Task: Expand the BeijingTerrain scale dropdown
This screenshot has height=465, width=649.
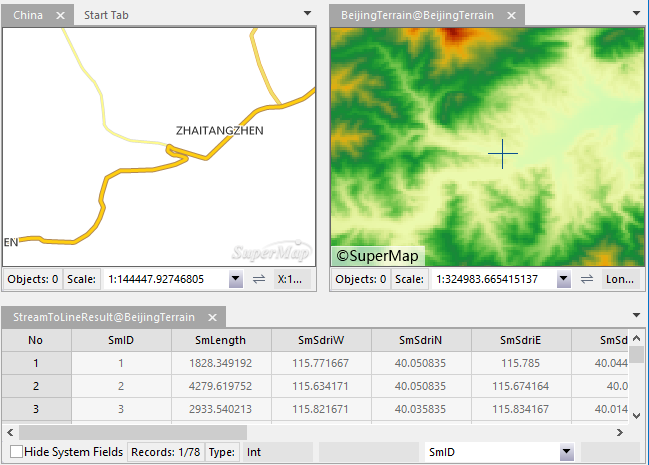Action: pos(564,279)
